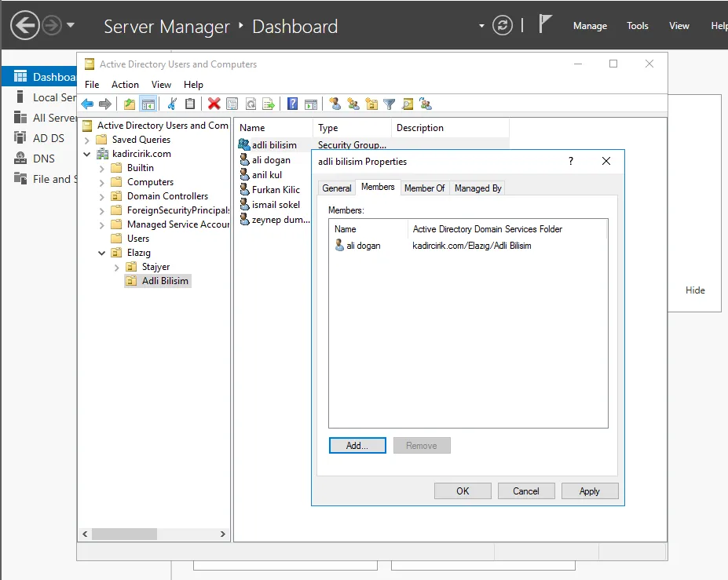
Task: Click Show/Hide Action Pane icon
Action: tap(311, 104)
